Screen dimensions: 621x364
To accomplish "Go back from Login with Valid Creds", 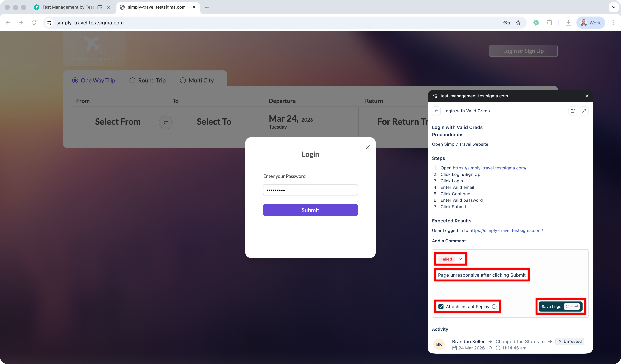I will [436, 111].
